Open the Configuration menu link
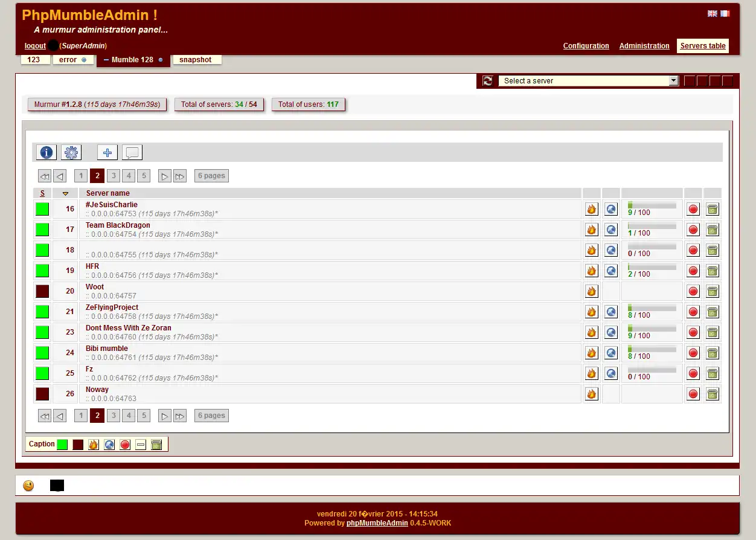 pyautogui.click(x=586, y=46)
